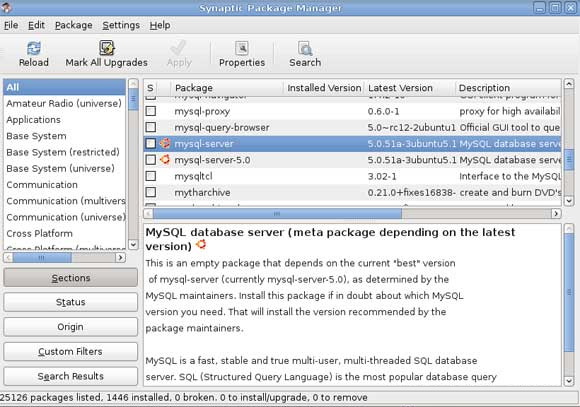Viewport: 580px width, 407px height.
Task: Click the Reload toolbar icon
Action: (x=34, y=48)
